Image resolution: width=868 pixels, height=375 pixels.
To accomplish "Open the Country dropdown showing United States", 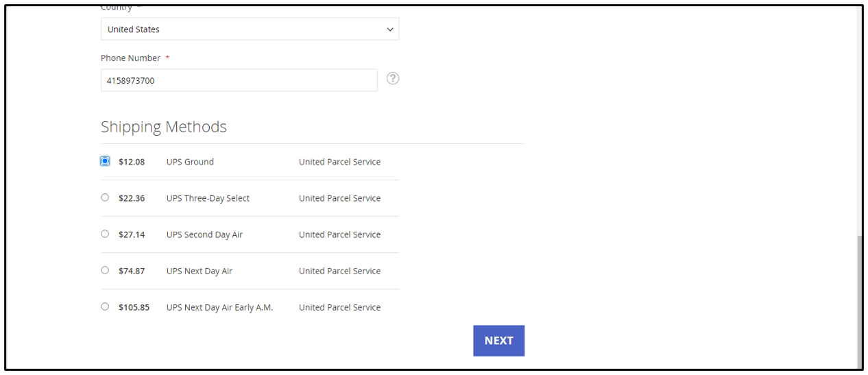I will (250, 29).
